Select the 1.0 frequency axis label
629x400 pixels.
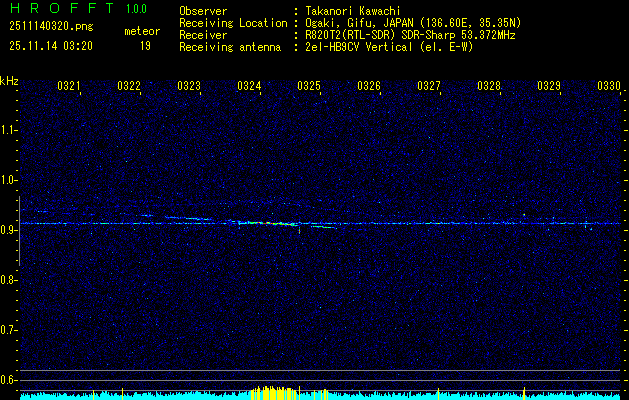pos(9,180)
